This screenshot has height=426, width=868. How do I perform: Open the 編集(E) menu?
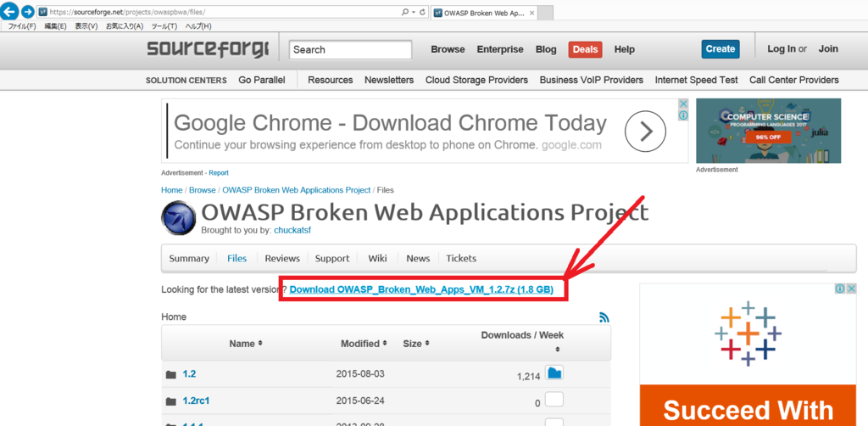pyautogui.click(x=55, y=26)
